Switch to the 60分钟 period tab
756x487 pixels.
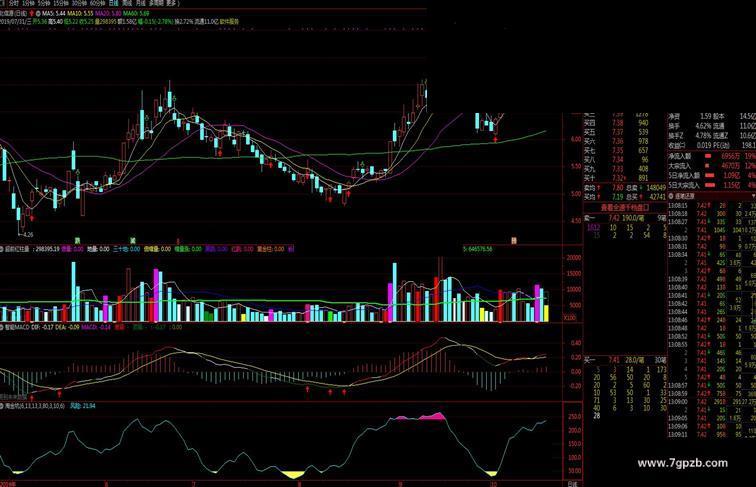[x=97, y=3]
